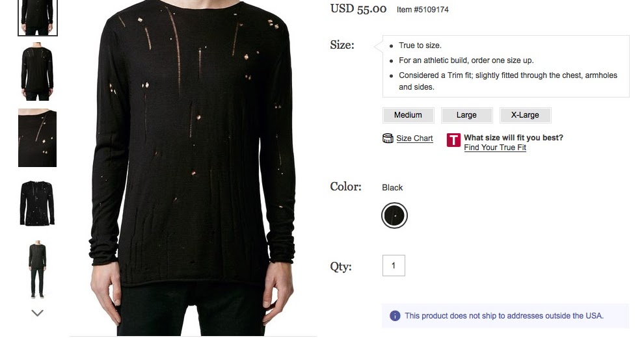Click the red True Fit T icon
Image resolution: width=644 pixels, height=338 pixels.
(453, 140)
